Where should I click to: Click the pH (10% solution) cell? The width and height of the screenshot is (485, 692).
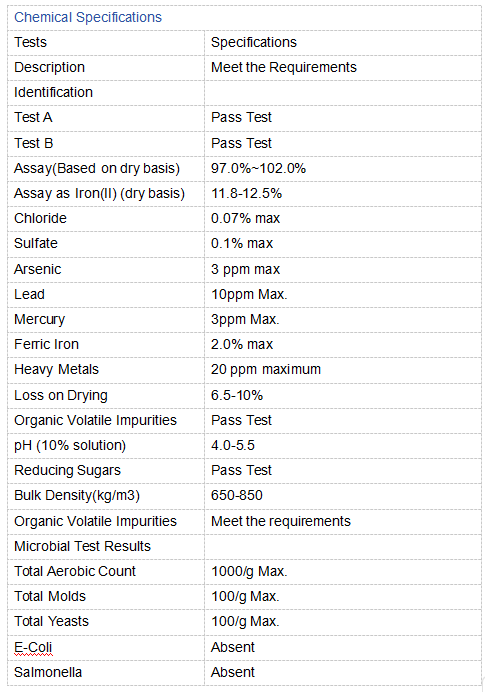[x=106, y=446]
